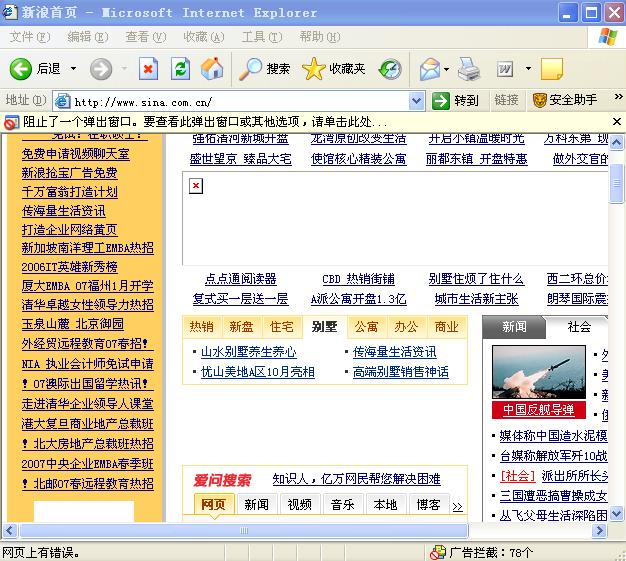Click the 链接 links toolbar label

[x=506, y=100]
